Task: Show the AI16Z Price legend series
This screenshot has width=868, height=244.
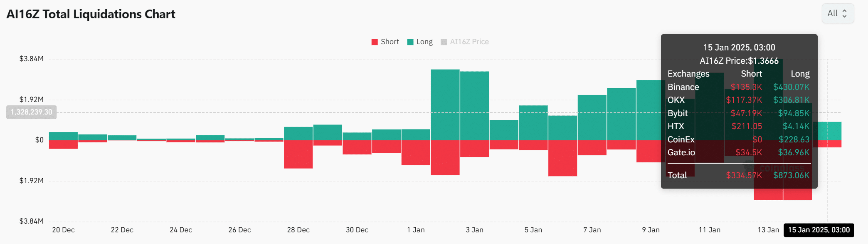Action: (469, 42)
